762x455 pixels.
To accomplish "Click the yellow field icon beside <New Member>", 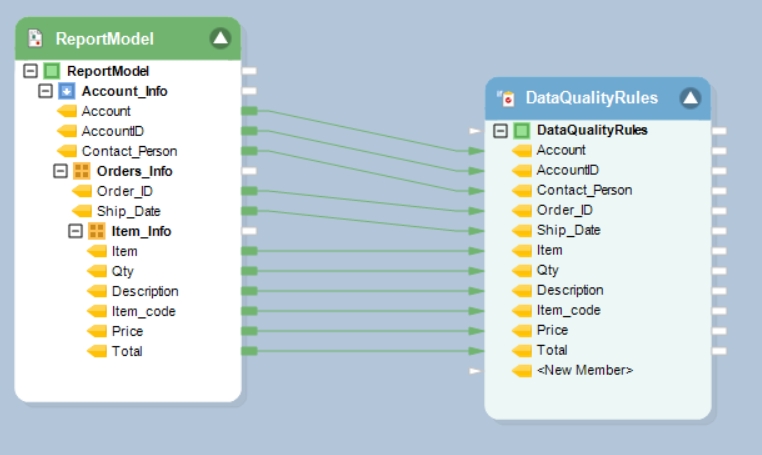I will (x=522, y=370).
